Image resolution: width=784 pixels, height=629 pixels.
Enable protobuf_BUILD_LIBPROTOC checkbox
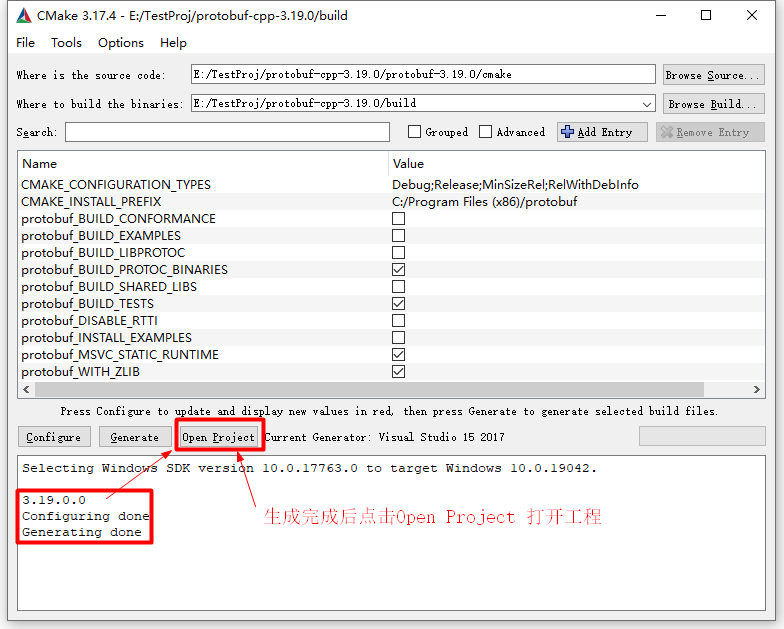pyautogui.click(x=398, y=252)
